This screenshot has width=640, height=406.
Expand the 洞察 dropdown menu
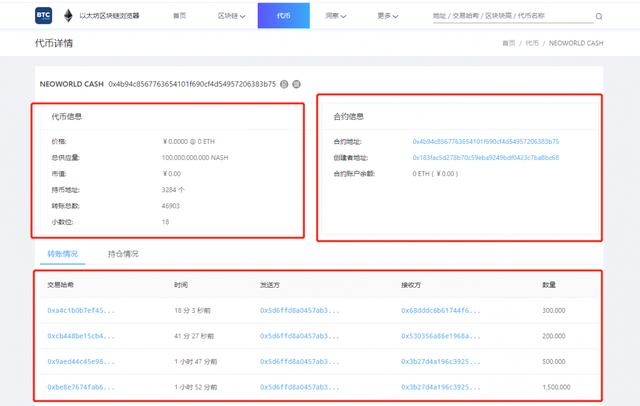tap(336, 16)
